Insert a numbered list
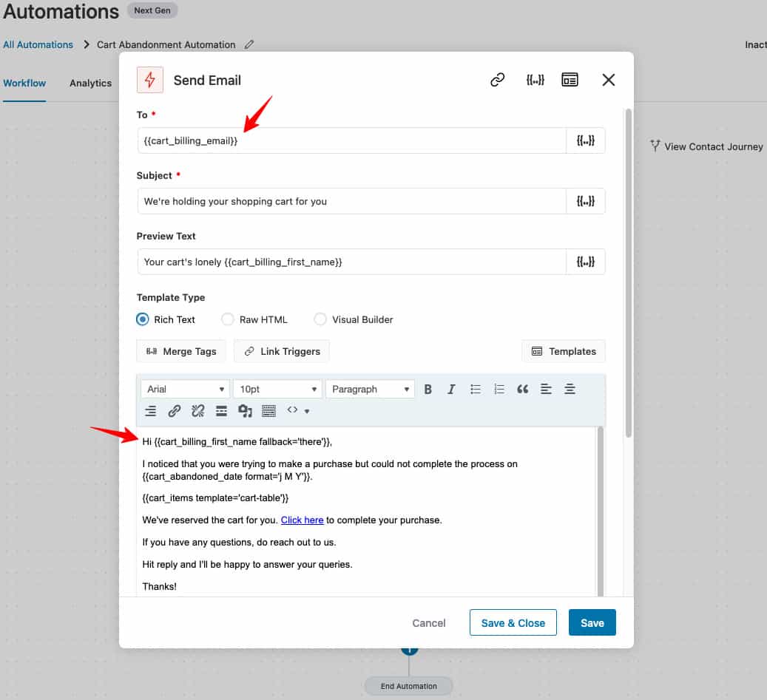This screenshot has width=767, height=700. pyautogui.click(x=499, y=390)
